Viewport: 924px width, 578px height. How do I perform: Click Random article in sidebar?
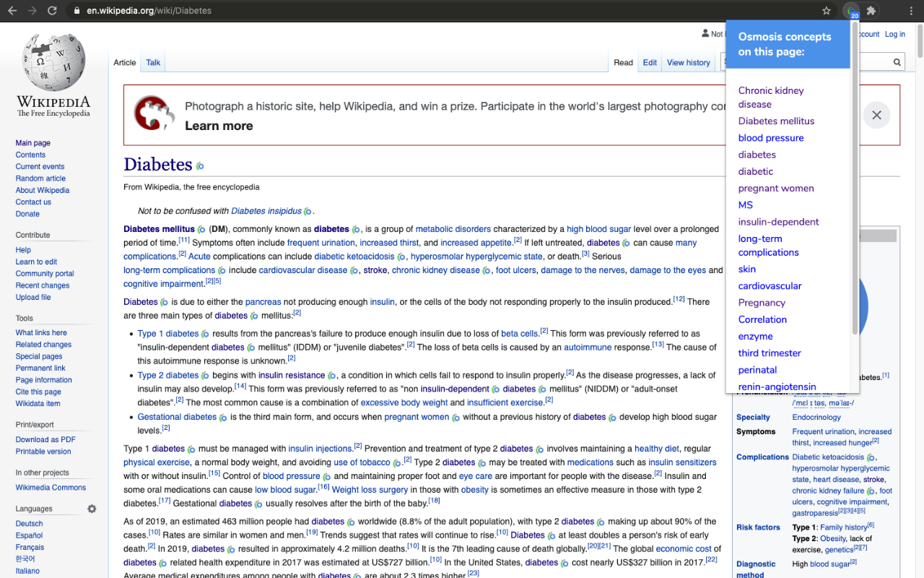(40, 178)
